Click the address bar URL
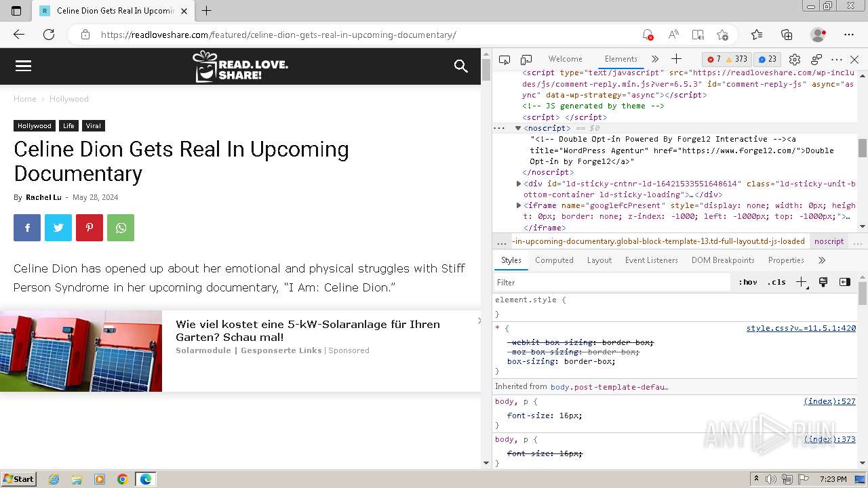 tap(278, 35)
